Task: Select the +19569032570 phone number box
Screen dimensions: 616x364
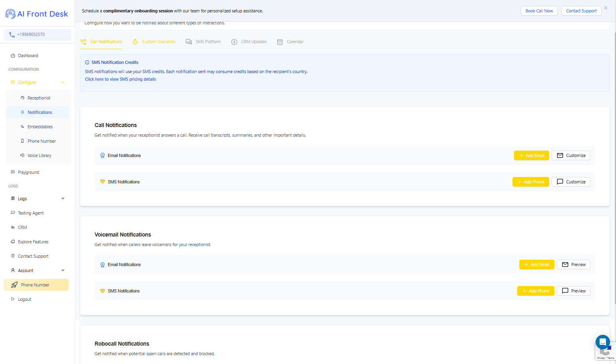Action: click(38, 35)
